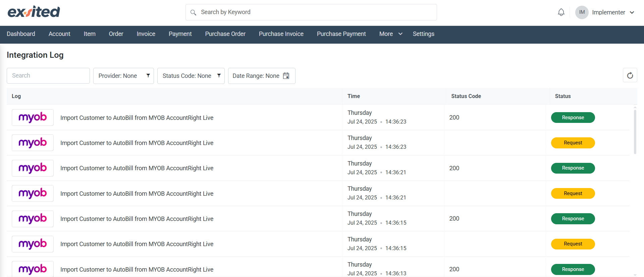Click the search magnifier icon
Screen dimensions: 644x277
point(193,12)
